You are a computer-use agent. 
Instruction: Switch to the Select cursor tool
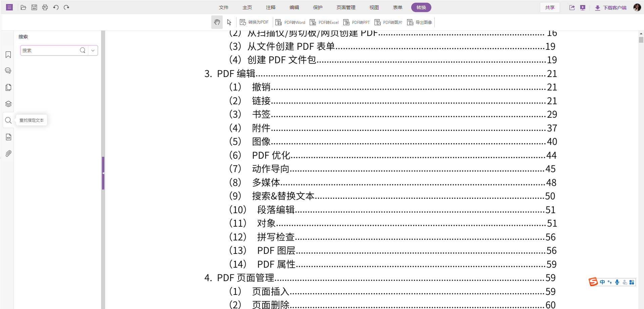[229, 22]
